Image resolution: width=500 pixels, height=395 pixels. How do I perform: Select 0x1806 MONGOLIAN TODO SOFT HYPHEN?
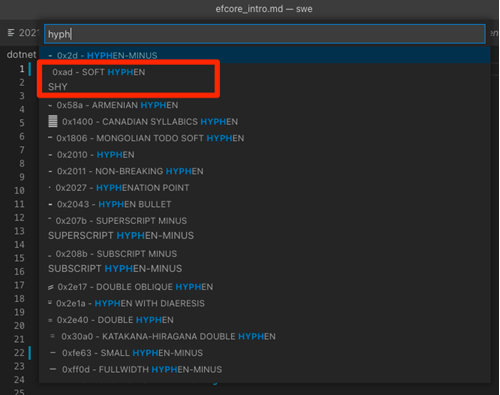(x=265, y=138)
